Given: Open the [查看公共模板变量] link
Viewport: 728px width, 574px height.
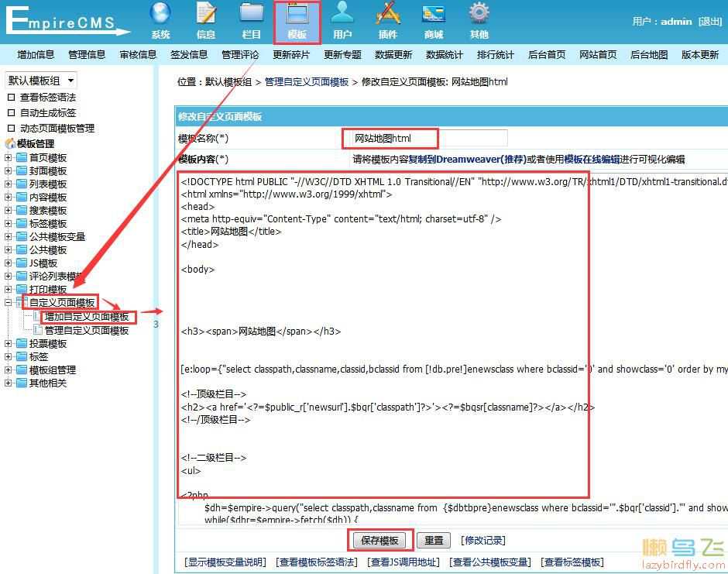Looking at the screenshot, I should 489,562.
